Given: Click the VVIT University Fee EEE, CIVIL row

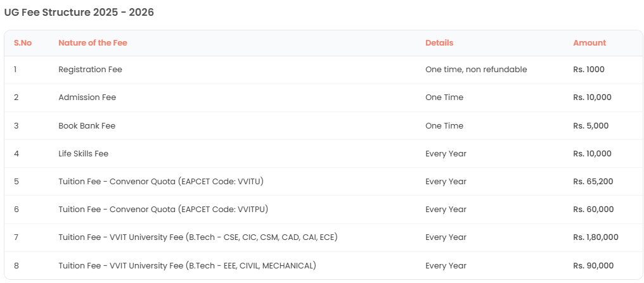Looking at the screenshot, I should [x=187, y=266].
